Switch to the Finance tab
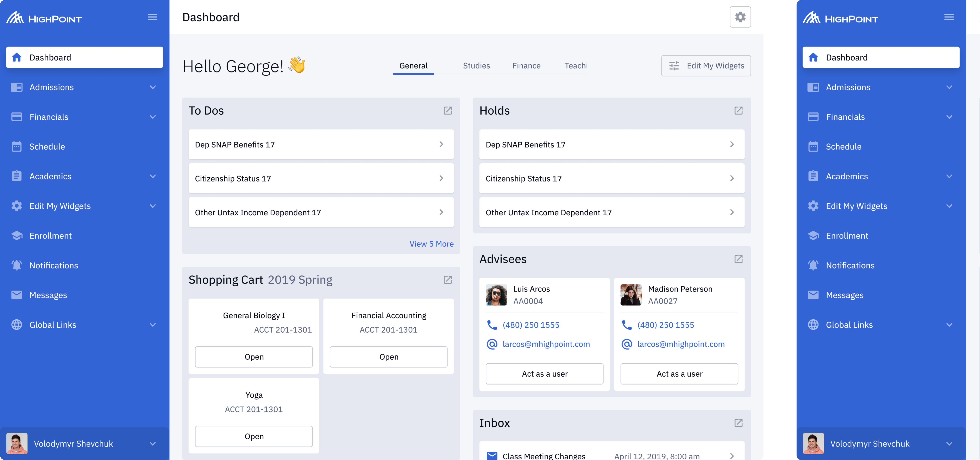The image size is (980, 460). 526,66
